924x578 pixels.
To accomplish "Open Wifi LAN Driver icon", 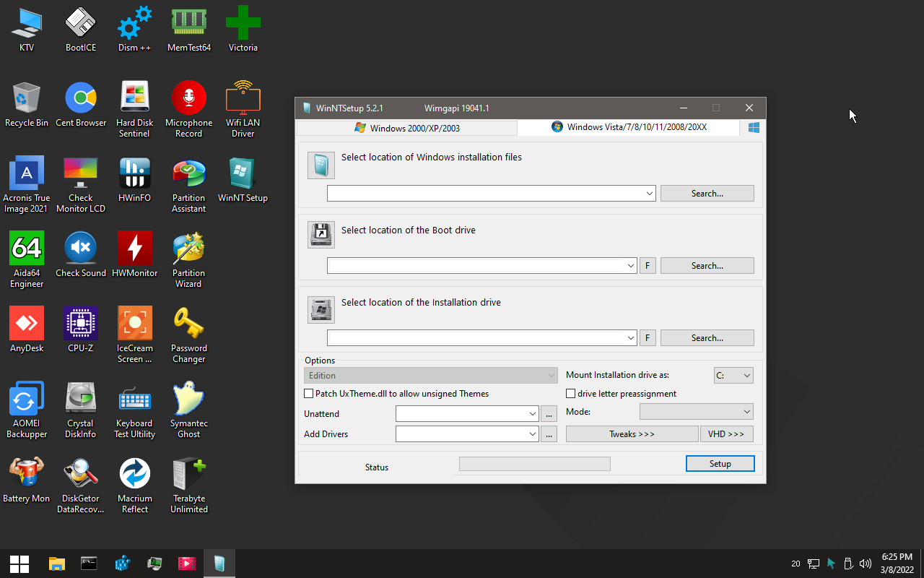I will tap(243, 109).
